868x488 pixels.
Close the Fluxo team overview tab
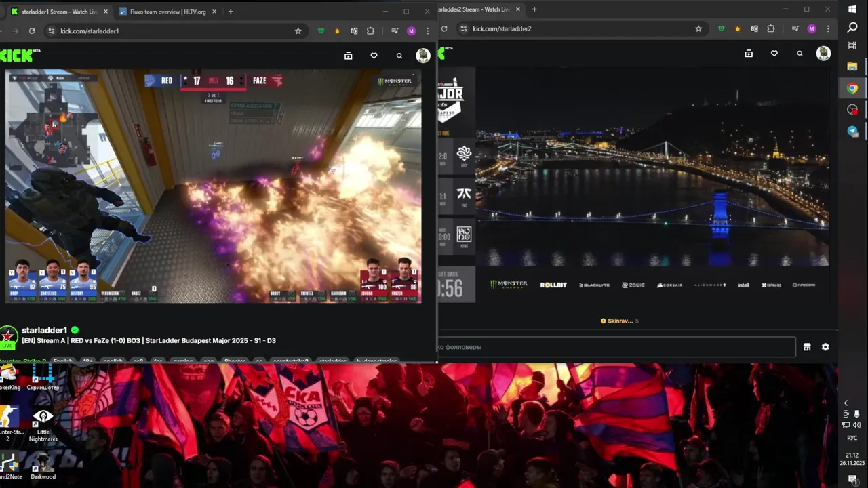[214, 12]
